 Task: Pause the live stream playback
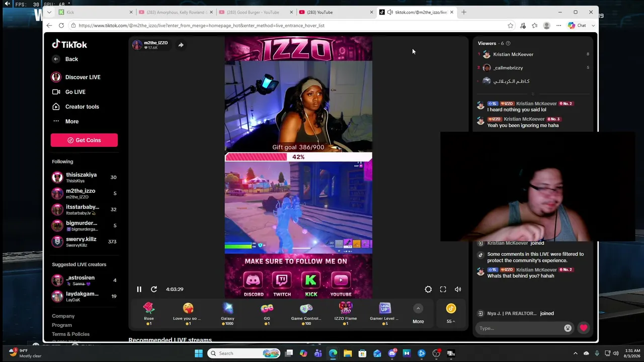point(139,289)
